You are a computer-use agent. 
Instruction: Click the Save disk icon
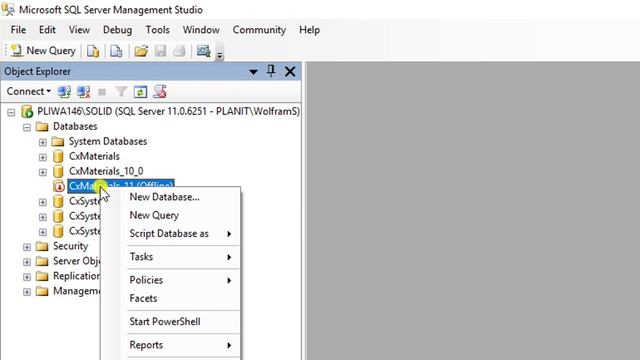click(160, 51)
